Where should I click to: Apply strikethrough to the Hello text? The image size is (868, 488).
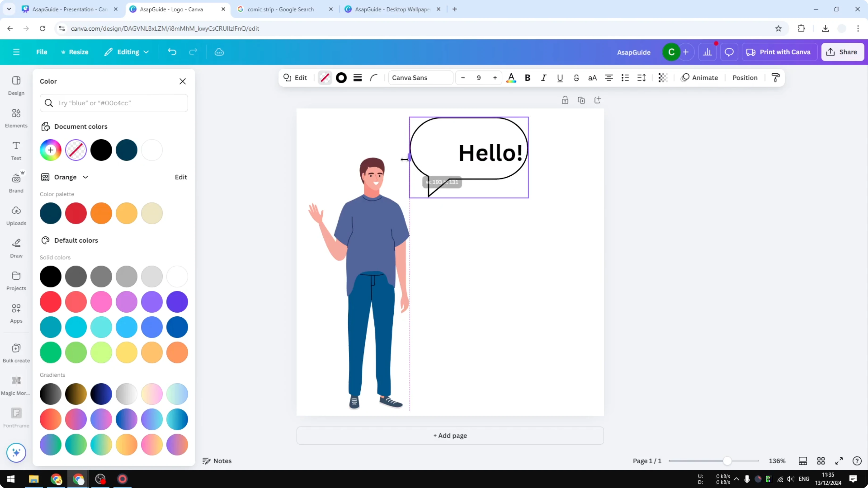pos(576,78)
